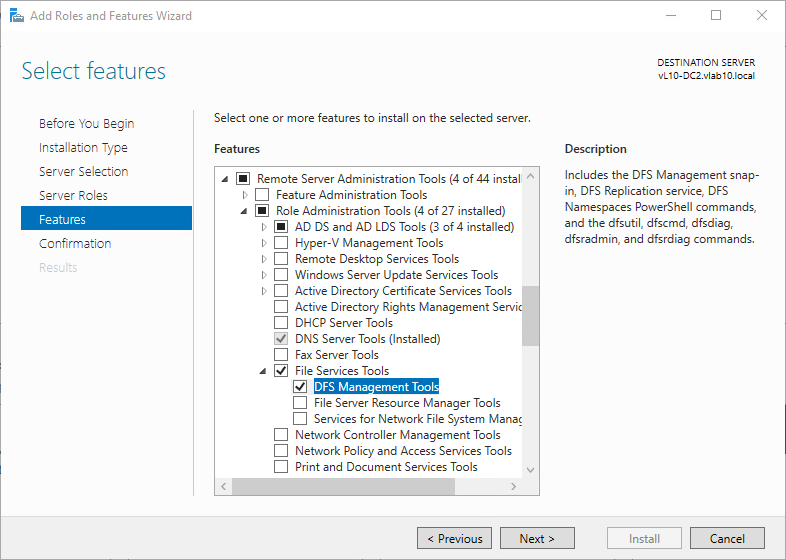Expand AD DS and AD LDS Tools

[x=264, y=227]
